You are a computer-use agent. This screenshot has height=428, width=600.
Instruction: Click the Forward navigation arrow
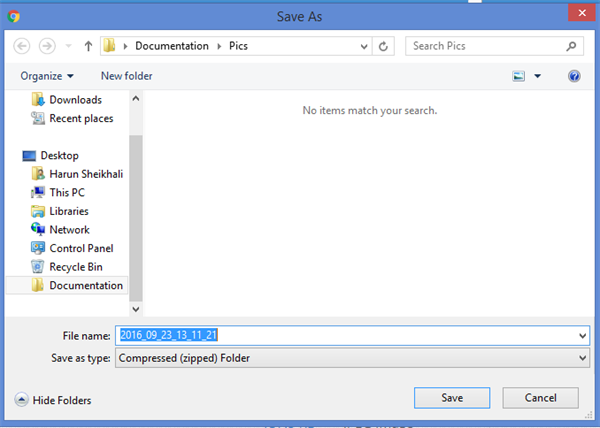tap(46, 46)
